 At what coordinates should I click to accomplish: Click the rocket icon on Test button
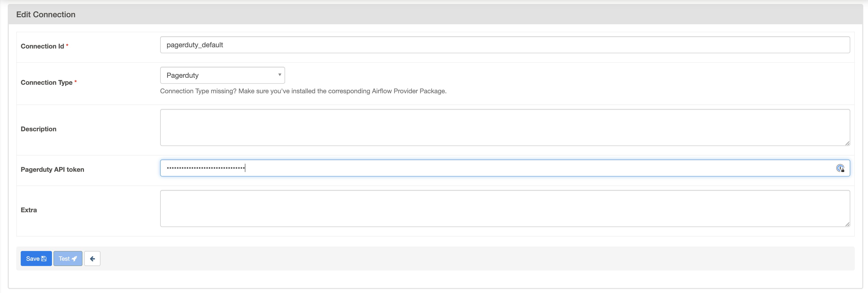point(75,258)
